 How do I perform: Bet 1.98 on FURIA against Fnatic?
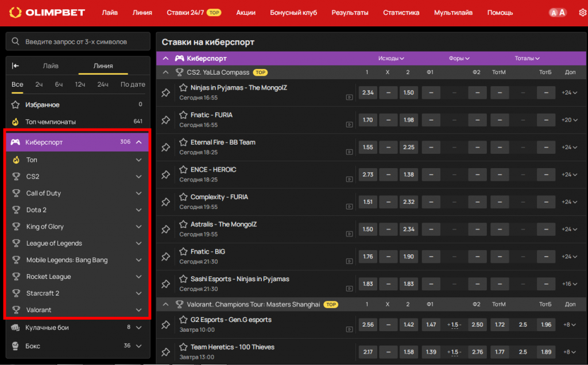click(409, 120)
